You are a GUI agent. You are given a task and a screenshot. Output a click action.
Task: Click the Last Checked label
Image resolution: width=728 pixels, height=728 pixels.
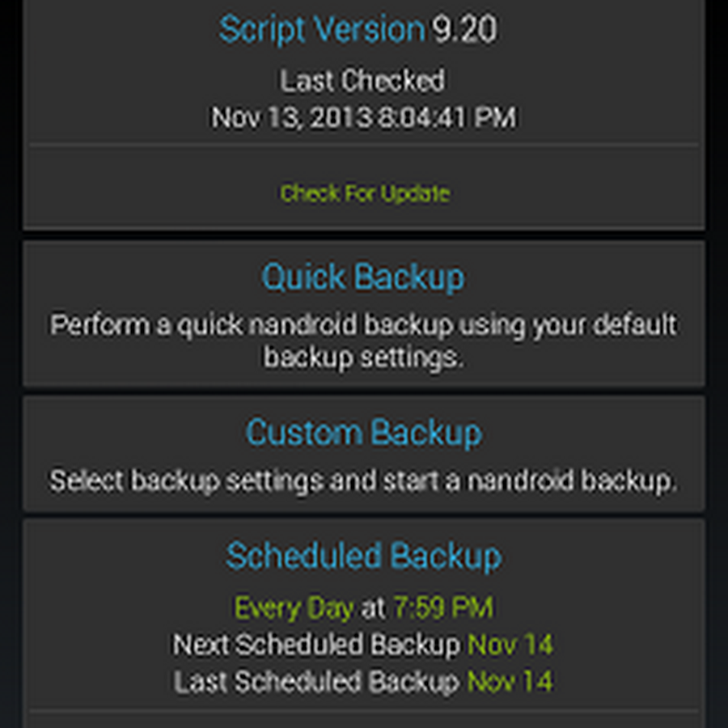pos(363,81)
